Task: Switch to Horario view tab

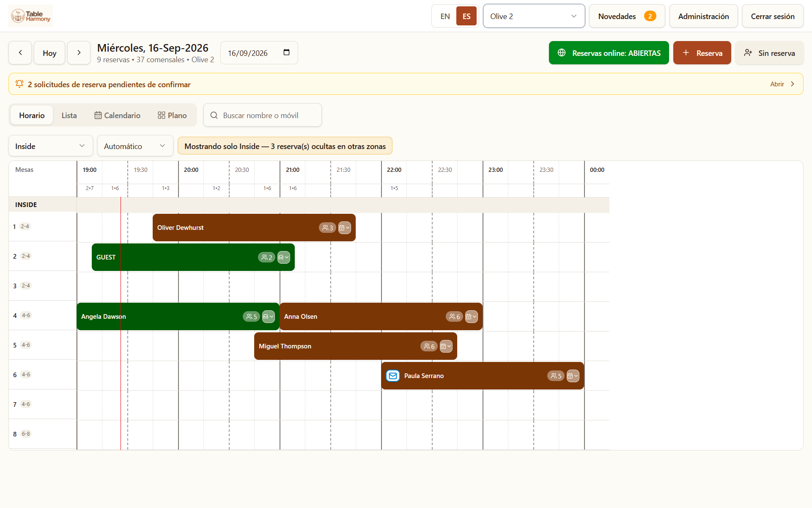Action: click(32, 115)
